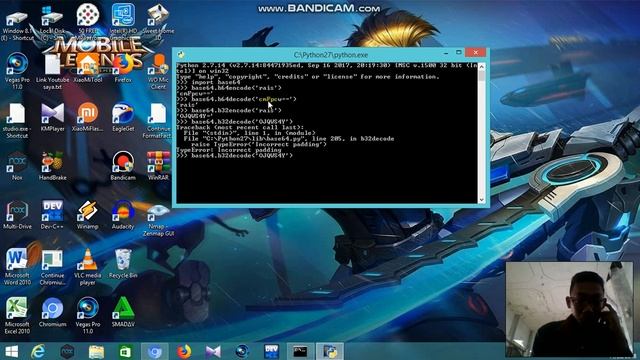Click the b32encode('rais') command line
This screenshot has width=640, height=360.
pos(229,110)
